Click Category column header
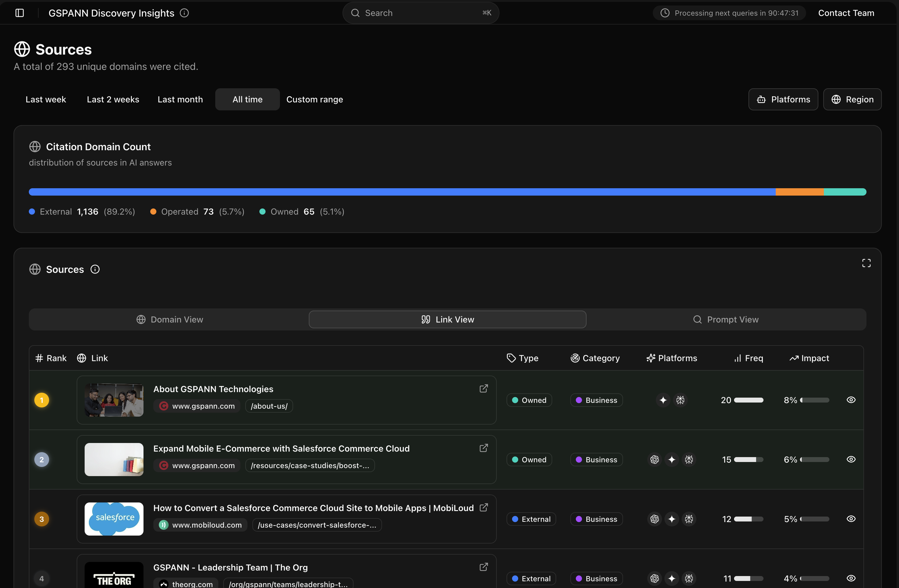 point(595,358)
